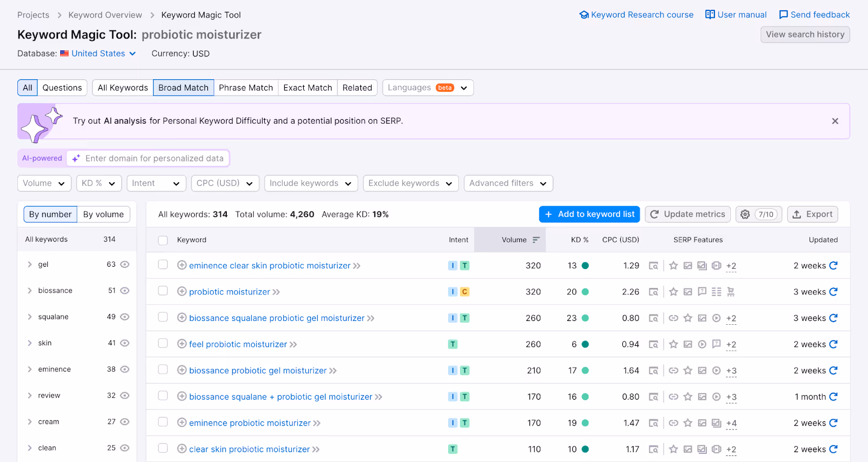Link SERP feature icon in eminence probiotic moisturizer row
The image size is (868, 462).
[673, 423]
